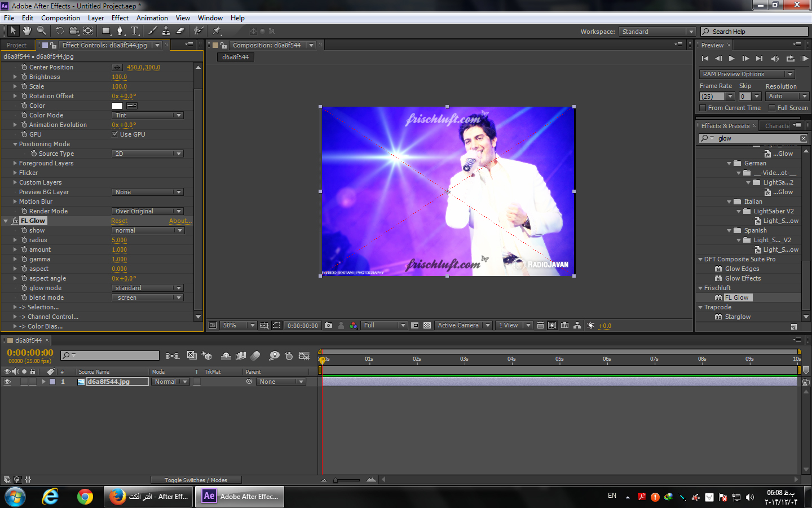
Task: Switch to the Character tab
Action: pos(778,126)
